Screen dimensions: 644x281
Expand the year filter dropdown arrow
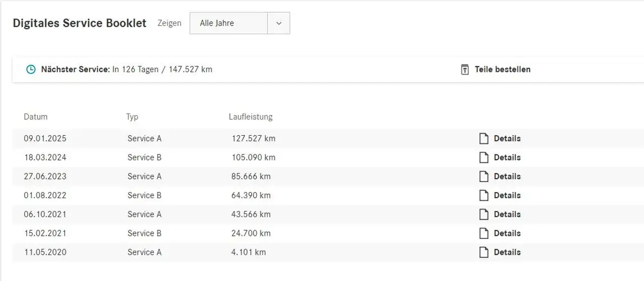[x=279, y=23]
